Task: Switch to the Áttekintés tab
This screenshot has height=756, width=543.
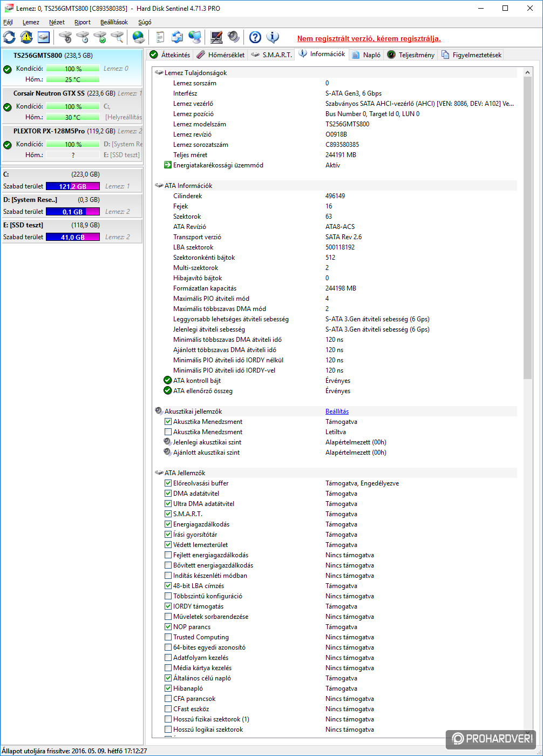Action: click(169, 55)
